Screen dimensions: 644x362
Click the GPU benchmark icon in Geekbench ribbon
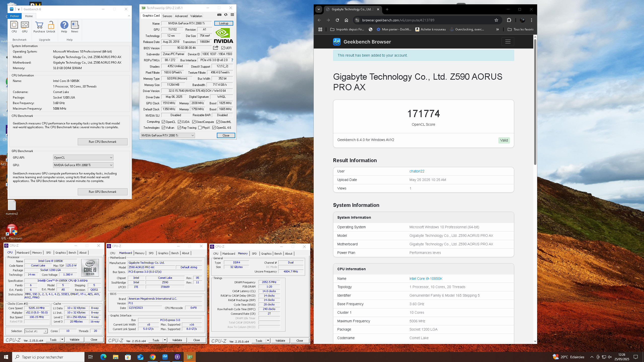click(x=25, y=27)
